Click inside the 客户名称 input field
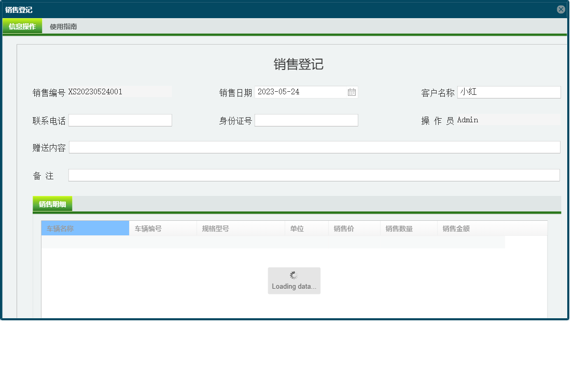The width and height of the screenshot is (588, 382). (509, 92)
